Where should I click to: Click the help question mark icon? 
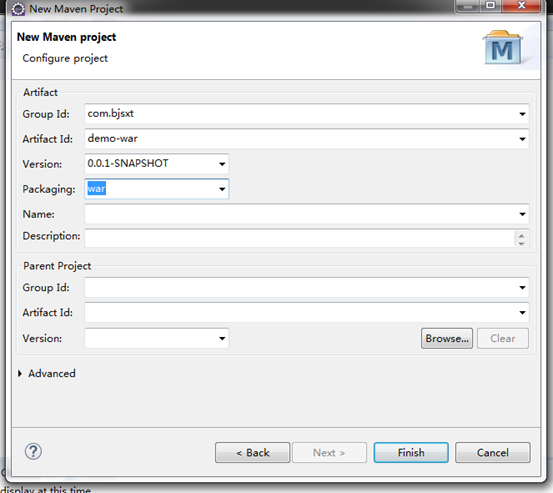33,451
